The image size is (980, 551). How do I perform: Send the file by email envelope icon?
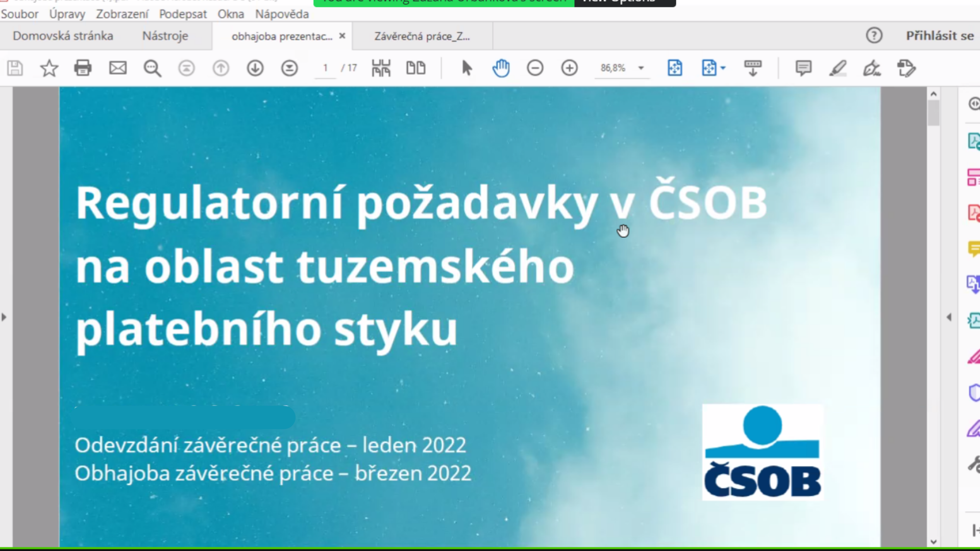click(x=118, y=68)
